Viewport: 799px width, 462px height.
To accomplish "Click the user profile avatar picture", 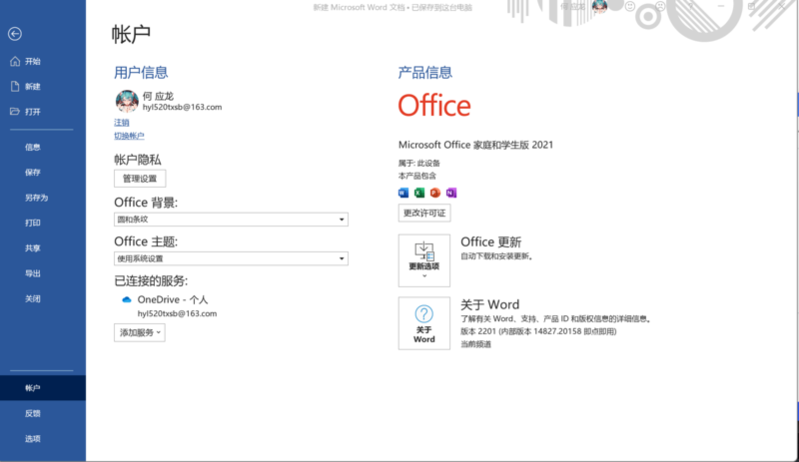I will pyautogui.click(x=126, y=101).
